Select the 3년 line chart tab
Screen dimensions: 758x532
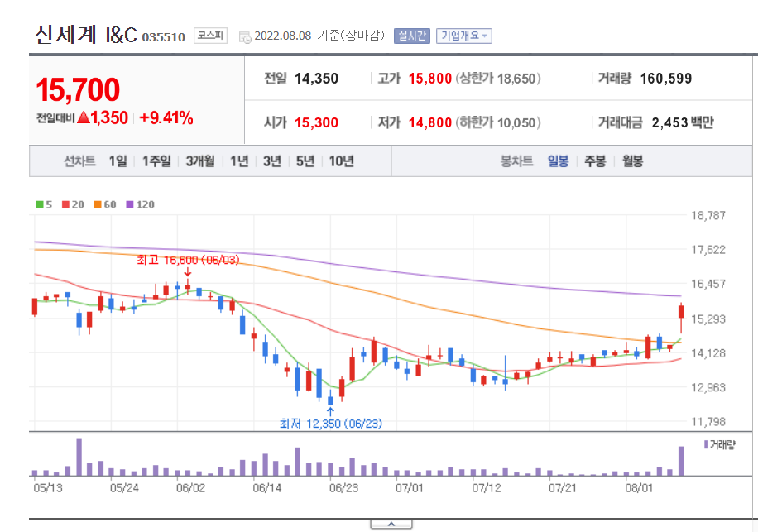[272, 161]
